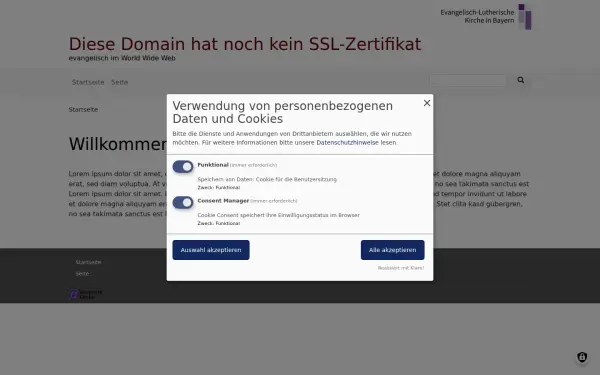Click the Funktional service label
Image resolution: width=600 pixels, height=375 pixels.
pos(213,165)
